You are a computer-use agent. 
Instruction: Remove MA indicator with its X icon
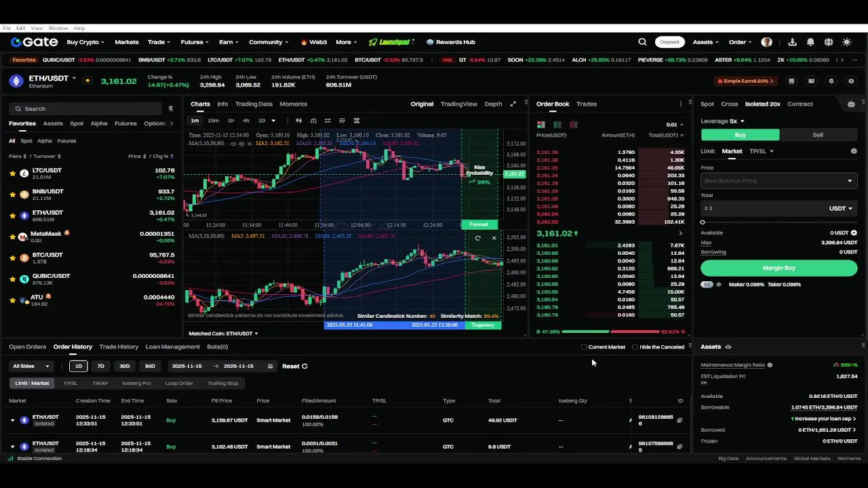pos(250,144)
